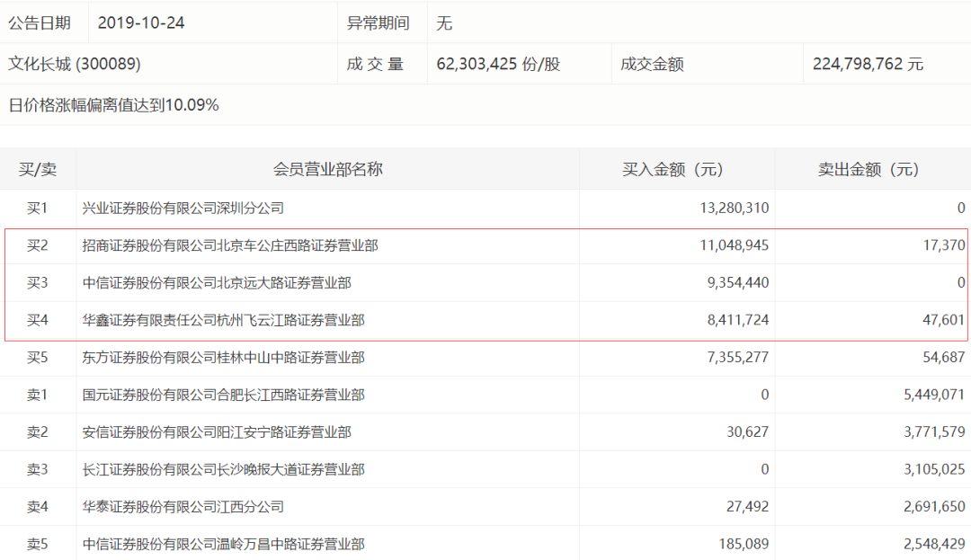
Task: Select buy amount 9,354,440
Action: [x=737, y=283]
